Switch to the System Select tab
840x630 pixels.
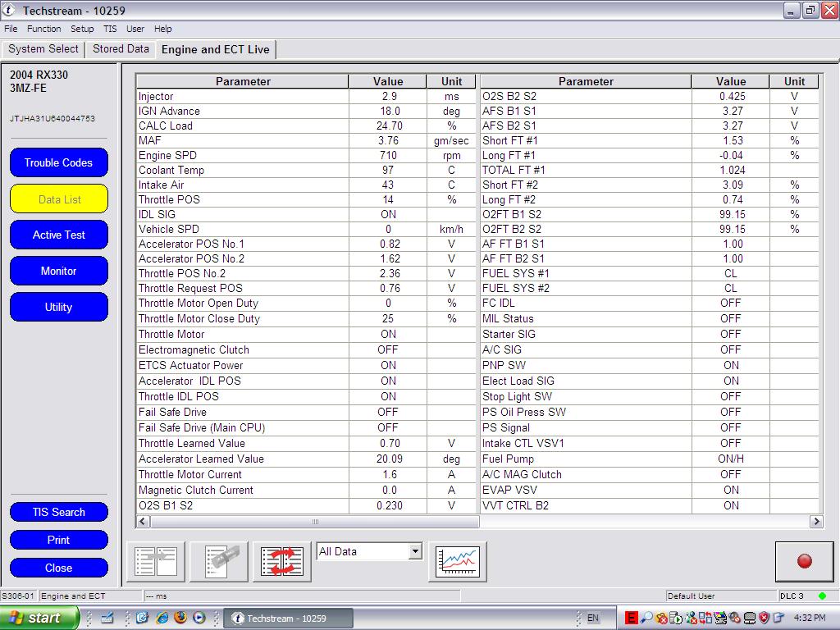point(43,49)
